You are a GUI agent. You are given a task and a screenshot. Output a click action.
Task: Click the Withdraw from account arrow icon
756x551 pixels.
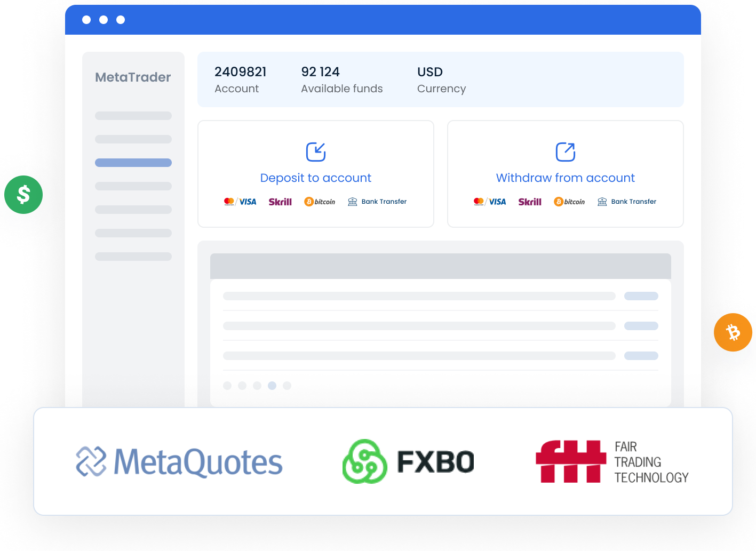[566, 151]
